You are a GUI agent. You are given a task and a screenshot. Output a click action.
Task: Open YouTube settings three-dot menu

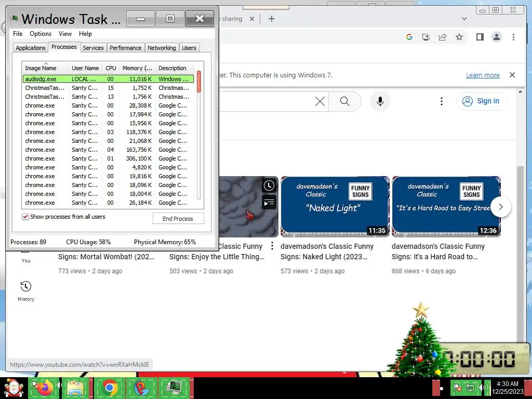pos(441,101)
